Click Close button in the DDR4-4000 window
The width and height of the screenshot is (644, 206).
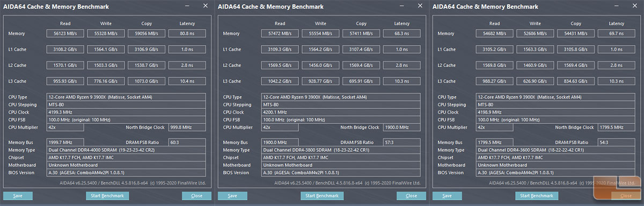point(197,196)
